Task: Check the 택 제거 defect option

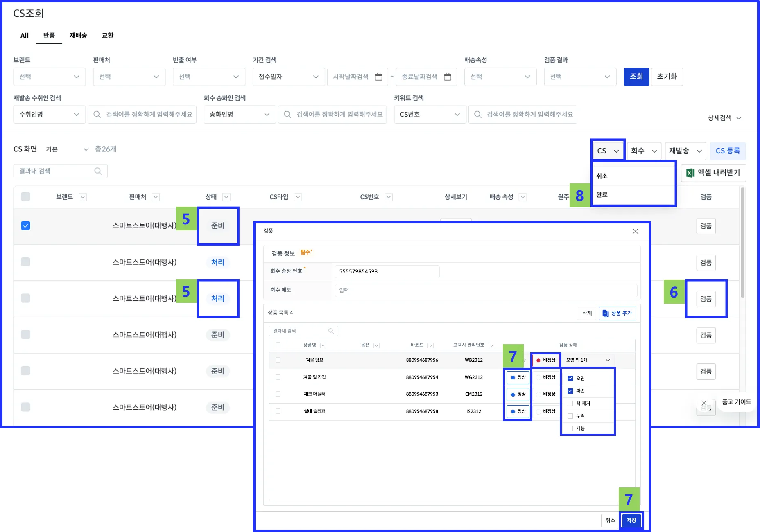Action: click(x=570, y=404)
